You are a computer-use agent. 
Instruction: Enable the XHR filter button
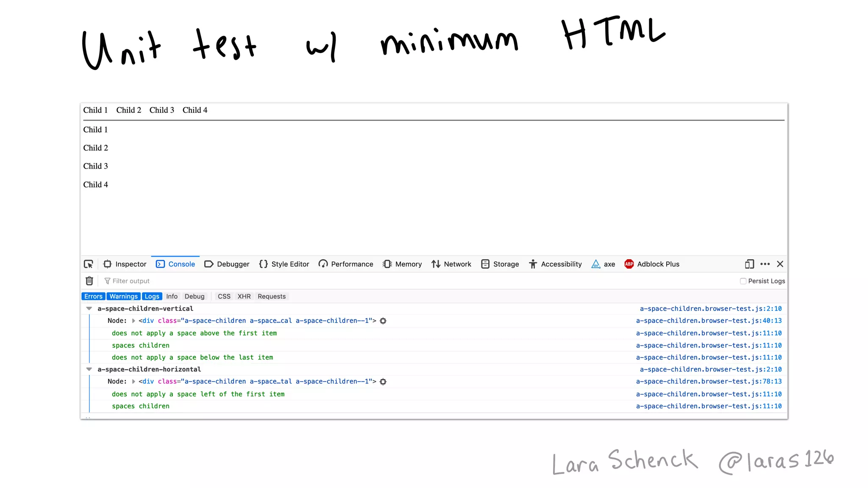click(x=244, y=297)
